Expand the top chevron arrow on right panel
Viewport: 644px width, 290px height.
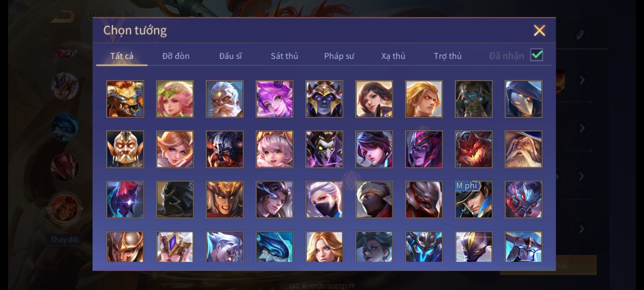(x=582, y=80)
